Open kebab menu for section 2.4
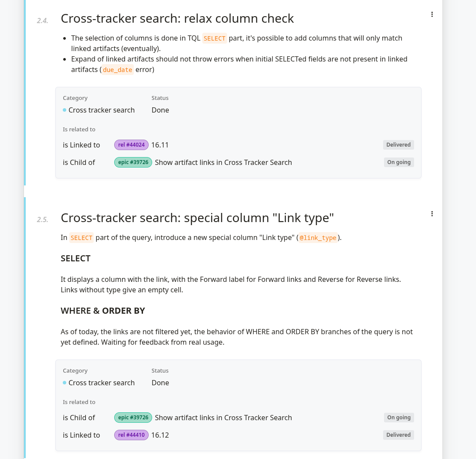Image resolution: width=476 pixels, height=459 pixels. pyautogui.click(x=432, y=14)
